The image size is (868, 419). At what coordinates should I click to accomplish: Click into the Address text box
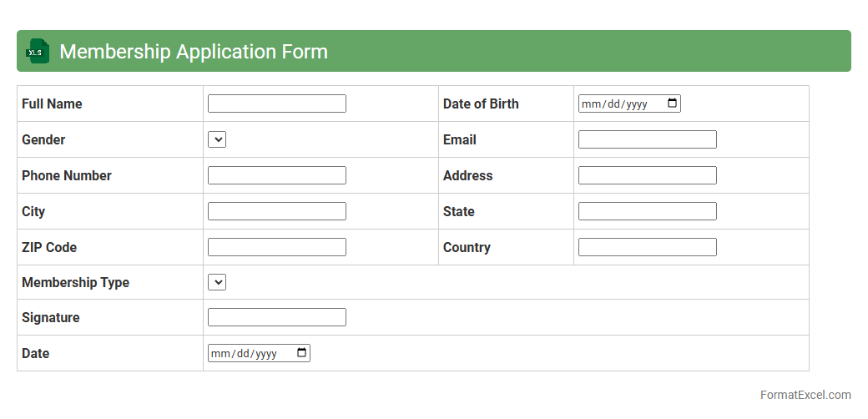point(647,175)
